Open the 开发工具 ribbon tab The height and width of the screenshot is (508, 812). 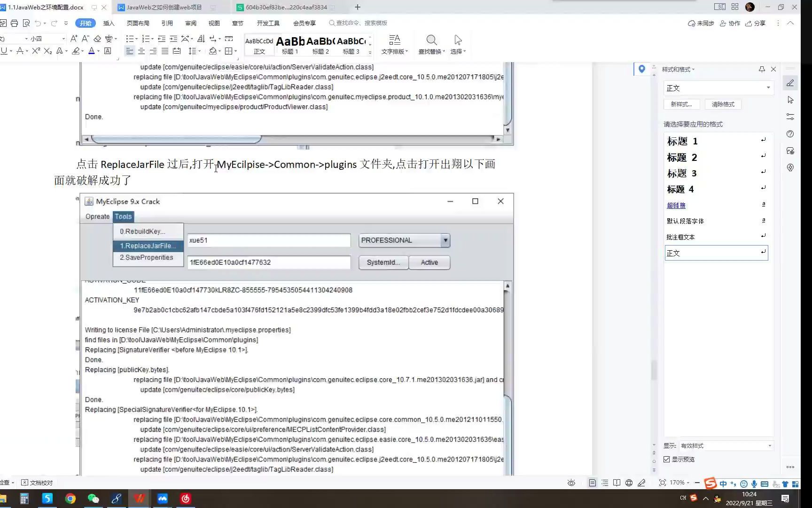(268, 23)
